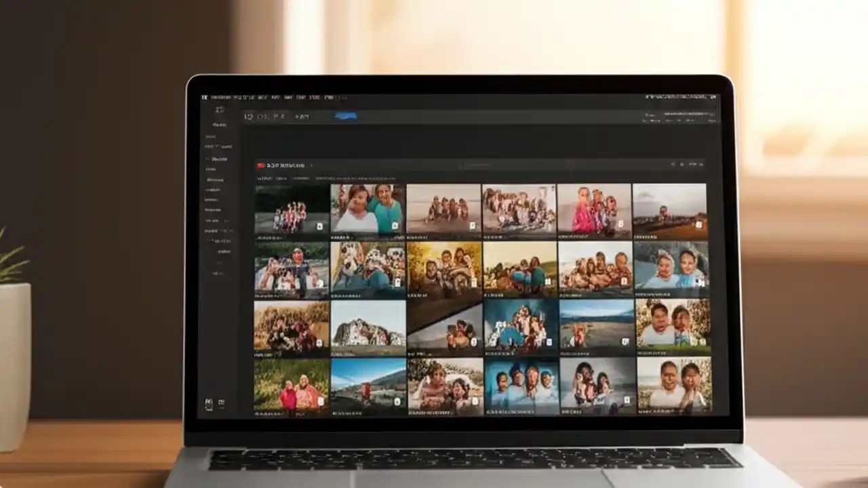Image resolution: width=868 pixels, height=488 pixels.
Task: Expand the chevron next to the album title
Action: 312,165
